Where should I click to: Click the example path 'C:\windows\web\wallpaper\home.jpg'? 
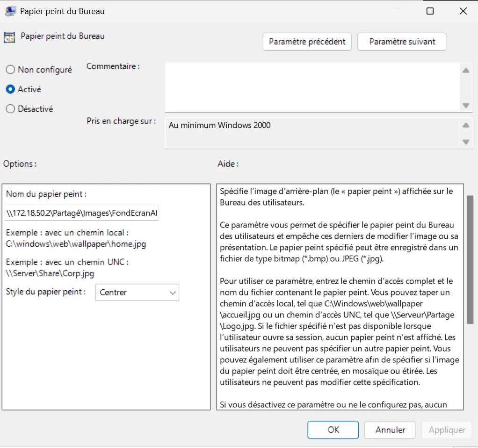click(76, 244)
